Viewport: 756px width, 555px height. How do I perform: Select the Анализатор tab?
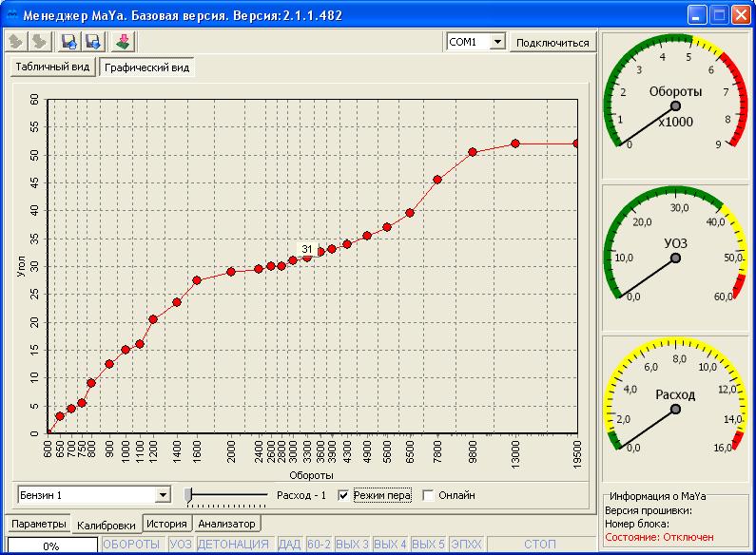227,524
